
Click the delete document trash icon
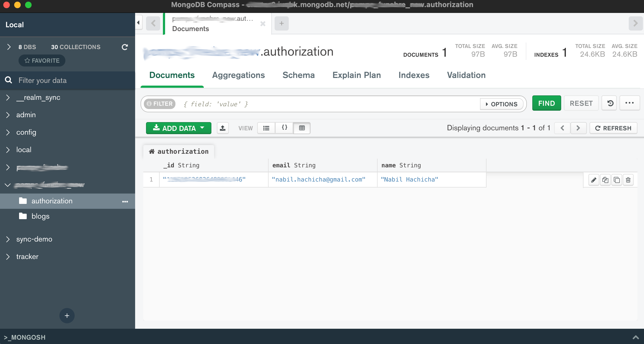click(x=628, y=180)
